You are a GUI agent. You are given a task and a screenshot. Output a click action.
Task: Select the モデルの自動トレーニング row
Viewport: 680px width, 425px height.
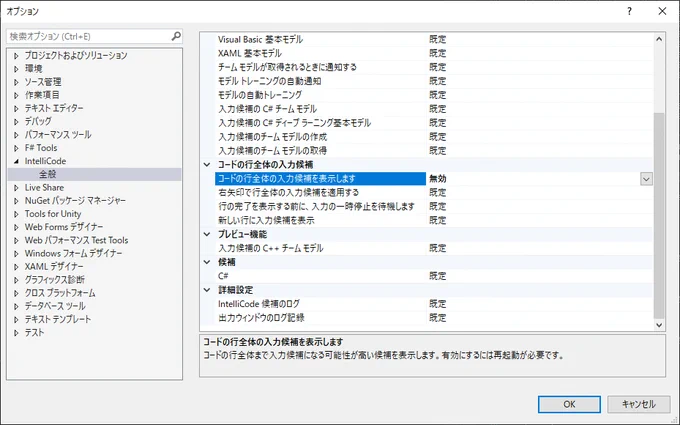(434, 95)
